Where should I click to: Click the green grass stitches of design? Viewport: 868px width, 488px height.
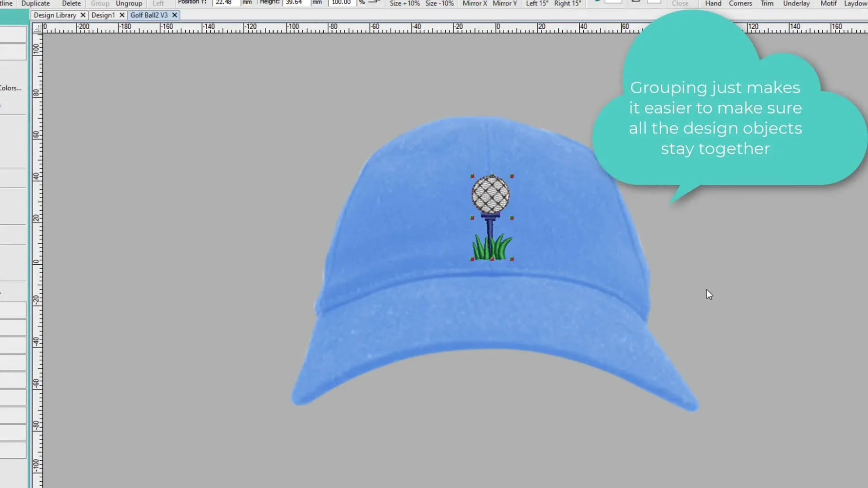492,248
